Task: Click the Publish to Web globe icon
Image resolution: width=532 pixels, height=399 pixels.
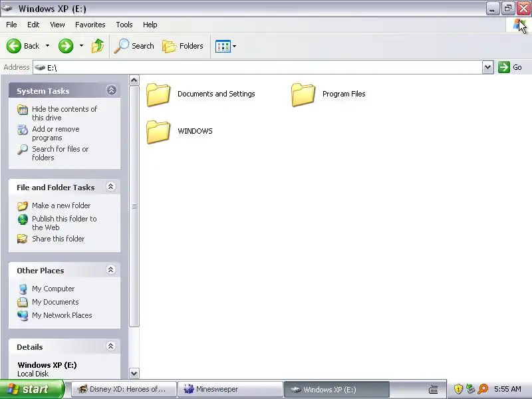Action: (x=23, y=219)
